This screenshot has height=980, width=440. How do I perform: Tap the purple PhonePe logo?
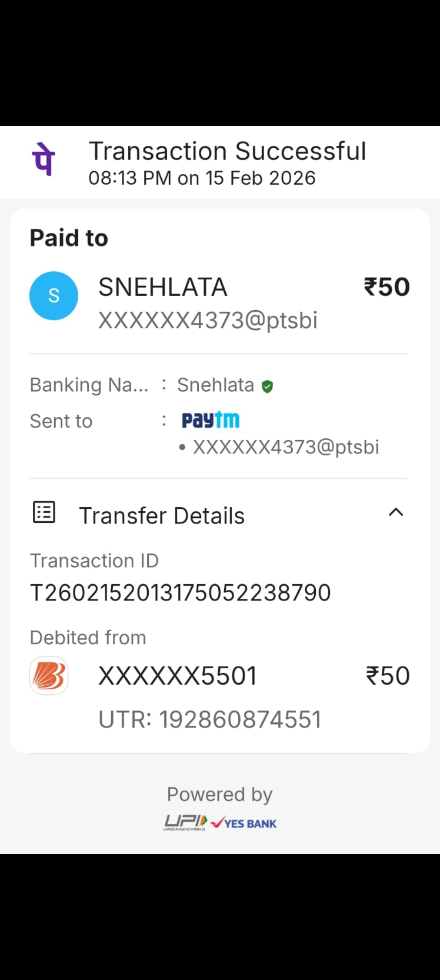(44, 159)
